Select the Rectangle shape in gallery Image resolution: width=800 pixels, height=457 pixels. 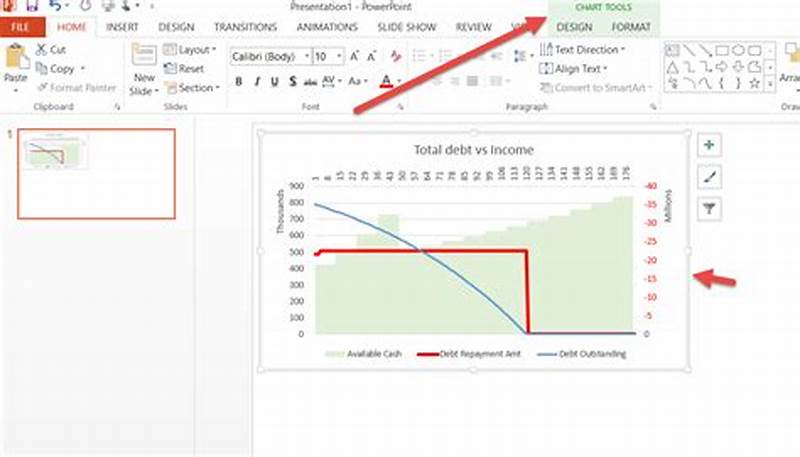722,50
